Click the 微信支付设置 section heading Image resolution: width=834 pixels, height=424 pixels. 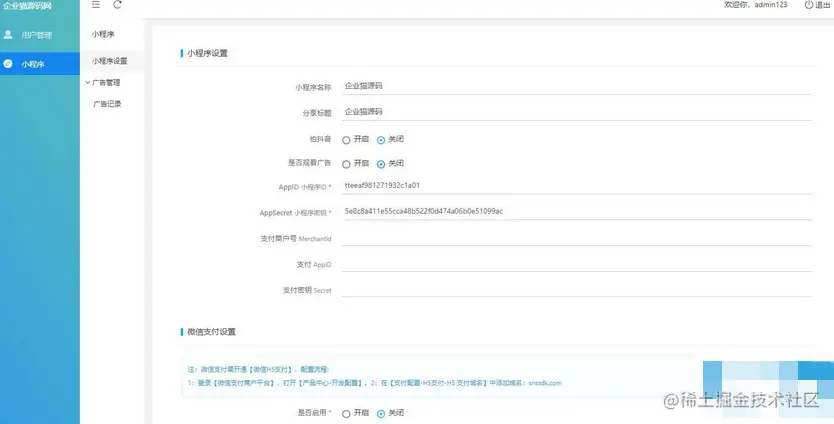[211, 331]
